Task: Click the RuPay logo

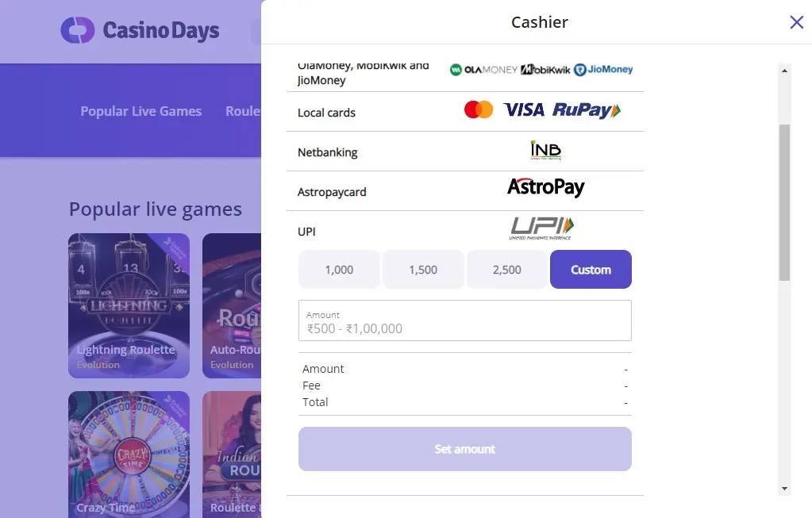Action: [587, 110]
